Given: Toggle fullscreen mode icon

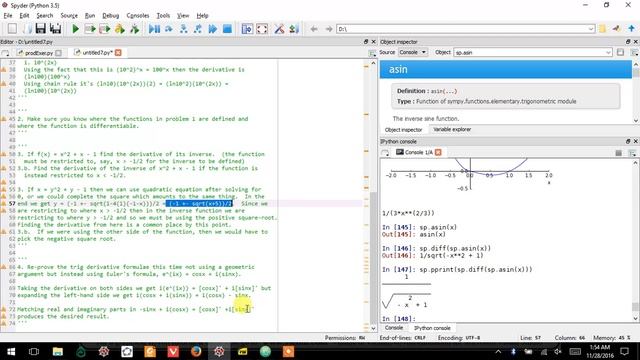Looking at the screenshot, I should point(262,29).
